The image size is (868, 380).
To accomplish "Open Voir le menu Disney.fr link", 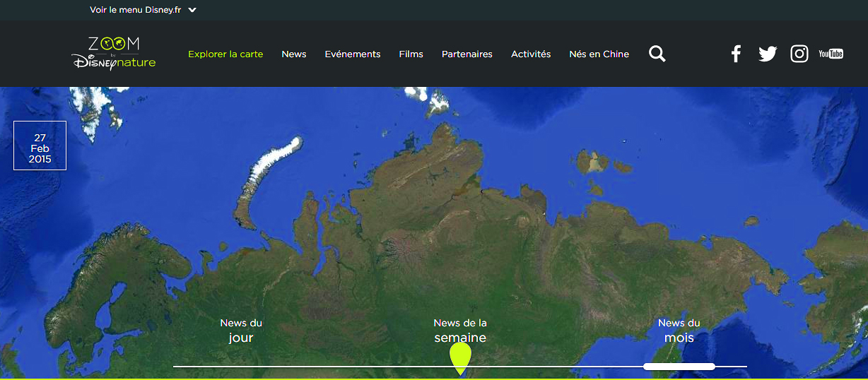I will coord(136,10).
